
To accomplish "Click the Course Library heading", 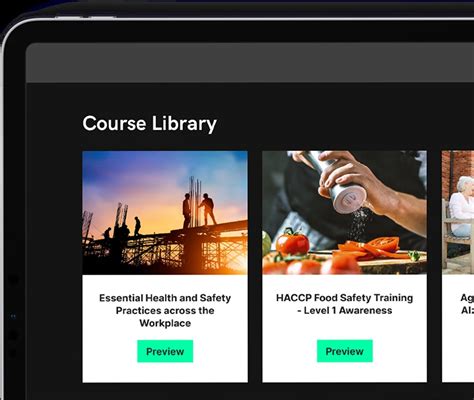I will [150, 124].
